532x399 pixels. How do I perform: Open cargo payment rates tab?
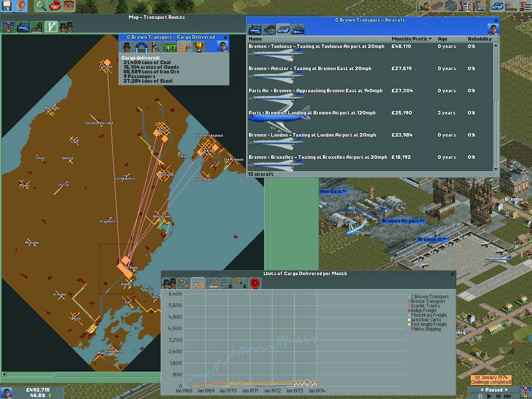241,283
